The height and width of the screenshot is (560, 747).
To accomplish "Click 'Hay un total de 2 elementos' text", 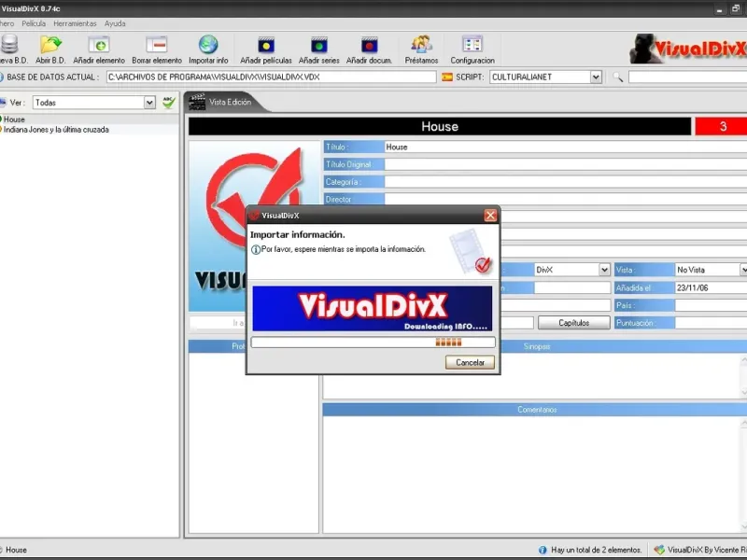I will click(596, 550).
